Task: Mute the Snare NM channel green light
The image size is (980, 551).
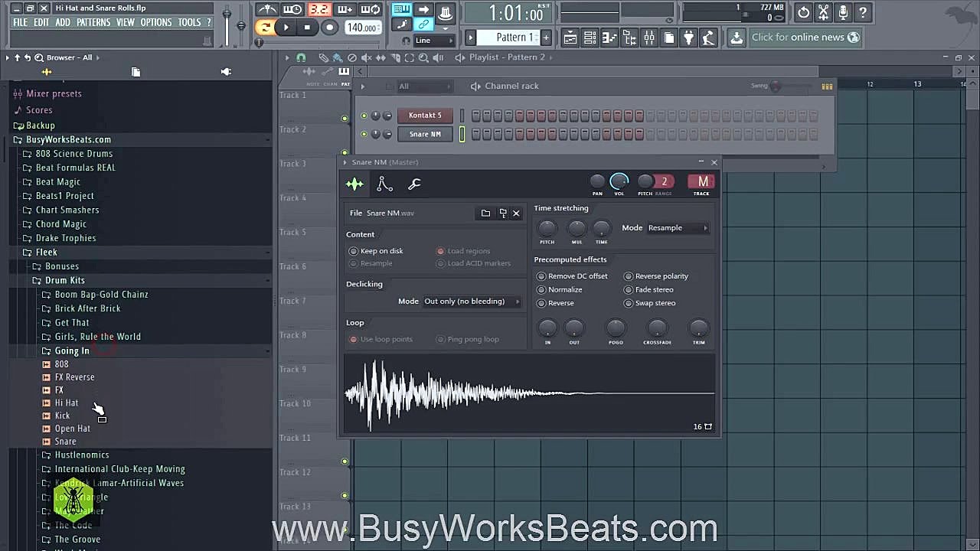Action: [364, 134]
